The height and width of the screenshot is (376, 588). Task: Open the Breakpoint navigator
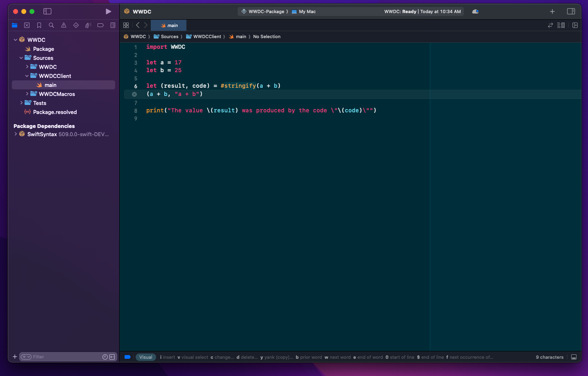100,25
